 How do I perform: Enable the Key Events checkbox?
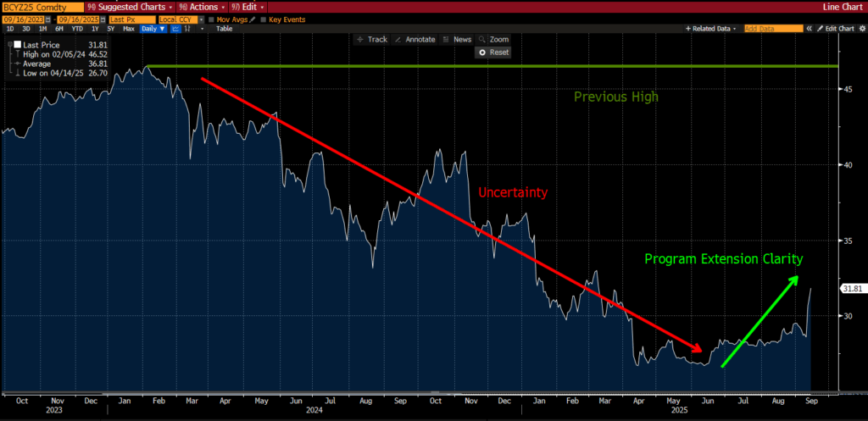point(262,18)
